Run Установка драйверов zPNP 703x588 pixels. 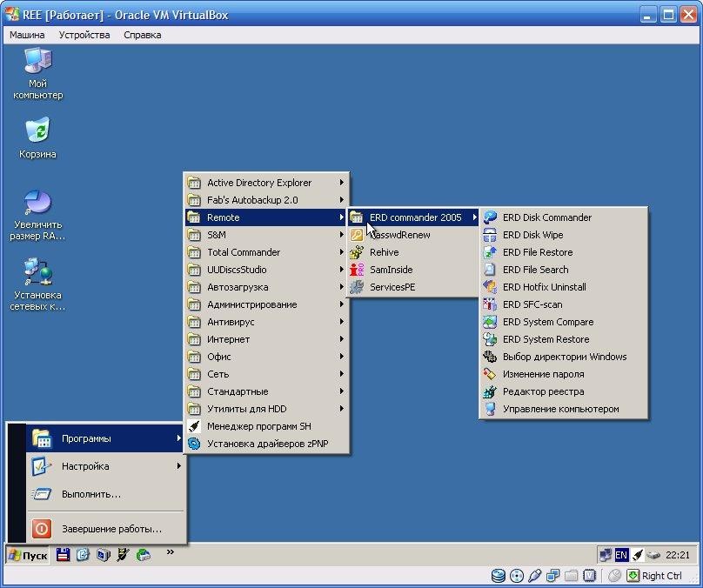(x=267, y=444)
